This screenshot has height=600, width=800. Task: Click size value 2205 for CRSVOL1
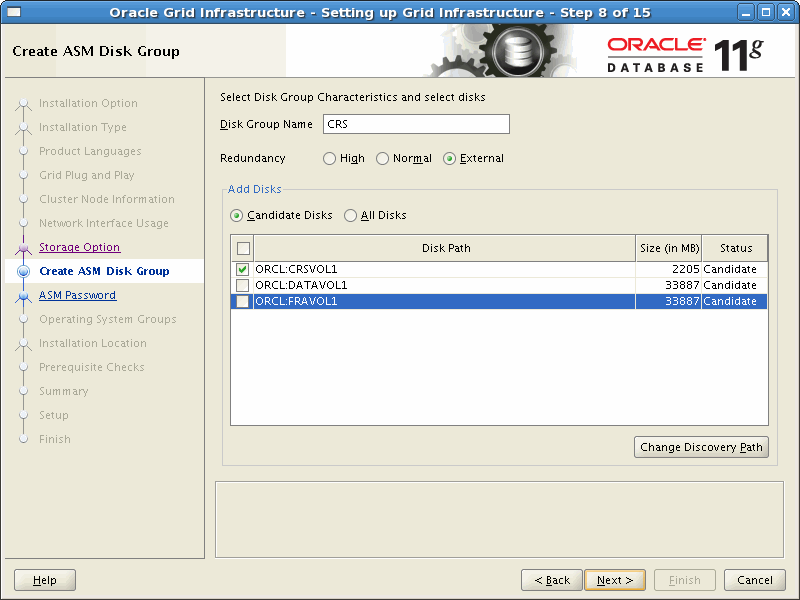(x=685, y=269)
